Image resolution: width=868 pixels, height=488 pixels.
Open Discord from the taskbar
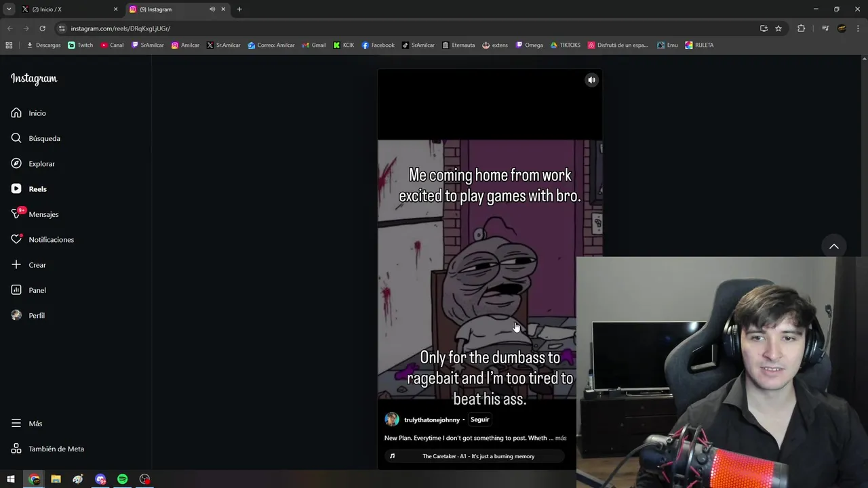pos(100,479)
